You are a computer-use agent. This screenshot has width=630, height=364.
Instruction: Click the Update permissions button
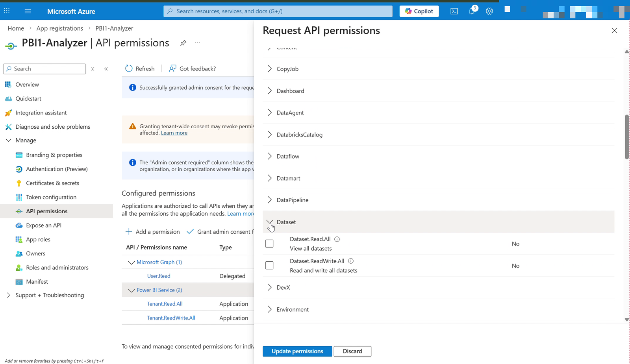pos(297,351)
